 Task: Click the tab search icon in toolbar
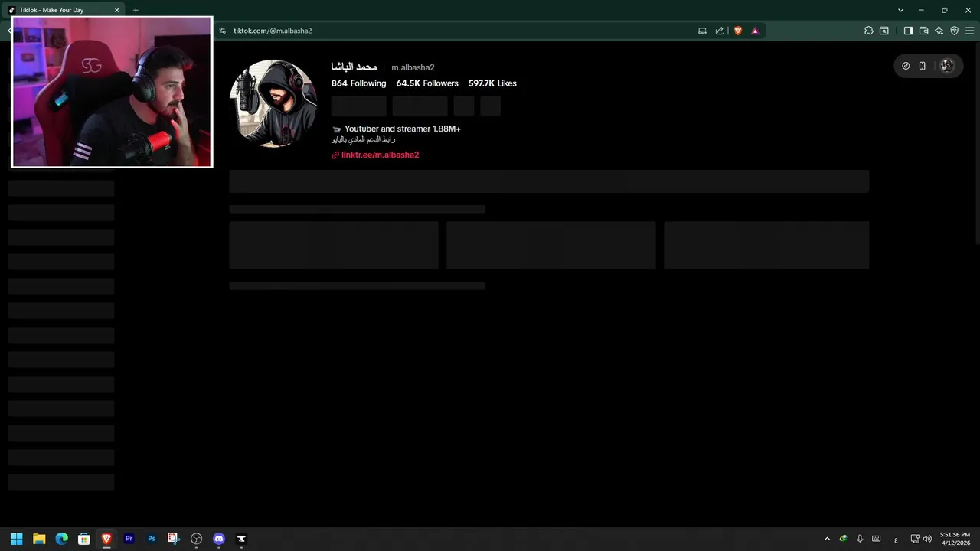pyautogui.click(x=884, y=31)
